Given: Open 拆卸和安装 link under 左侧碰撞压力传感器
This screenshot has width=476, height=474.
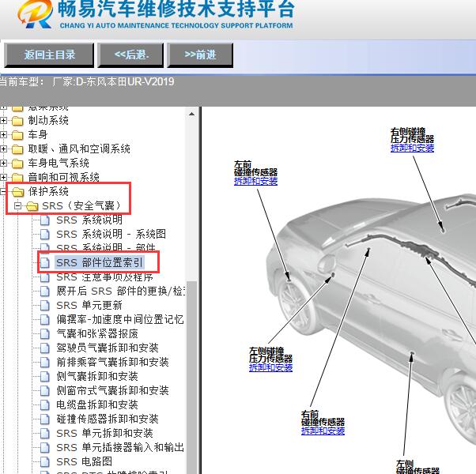Looking at the screenshot, I should [270, 367].
